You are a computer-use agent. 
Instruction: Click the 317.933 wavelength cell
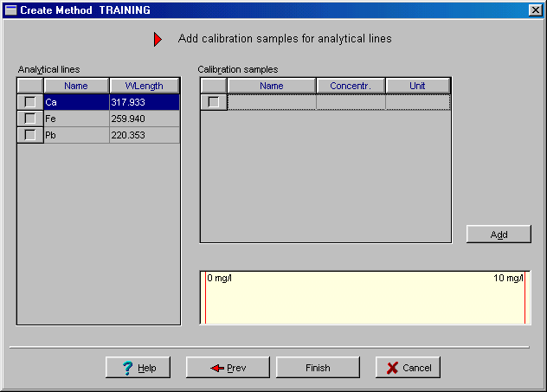tap(145, 102)
